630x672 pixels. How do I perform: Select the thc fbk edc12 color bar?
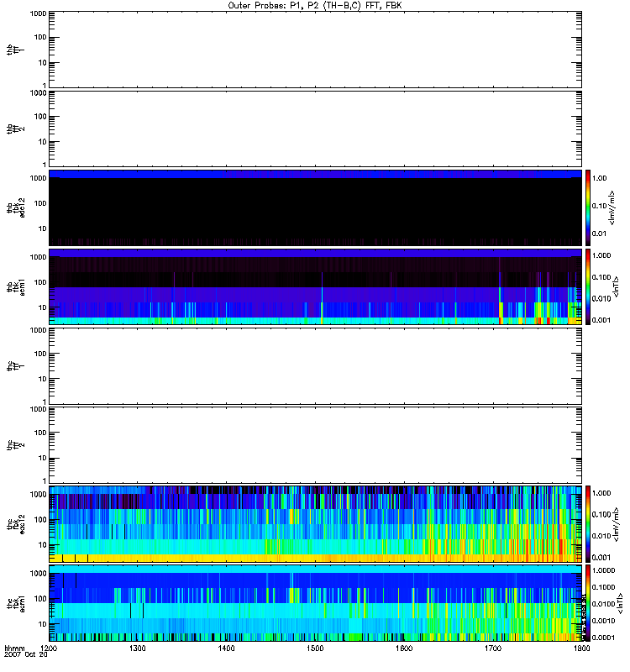[x=589, y=522]
